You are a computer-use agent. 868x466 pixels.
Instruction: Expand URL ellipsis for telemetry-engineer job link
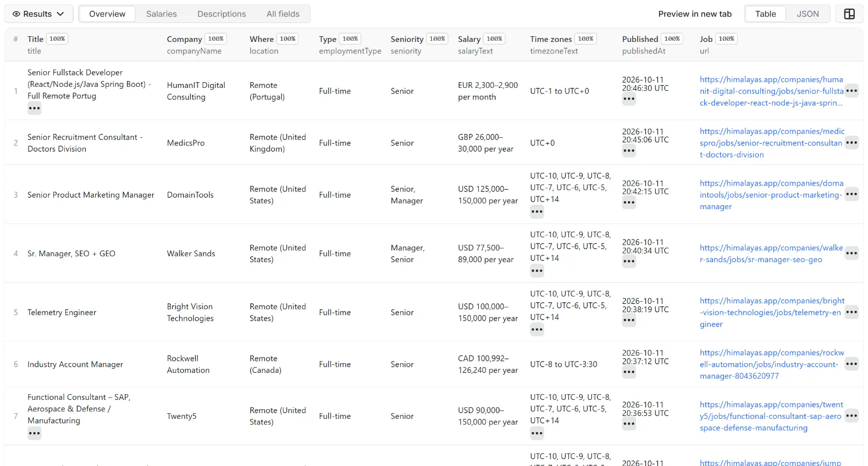point(852,312)
